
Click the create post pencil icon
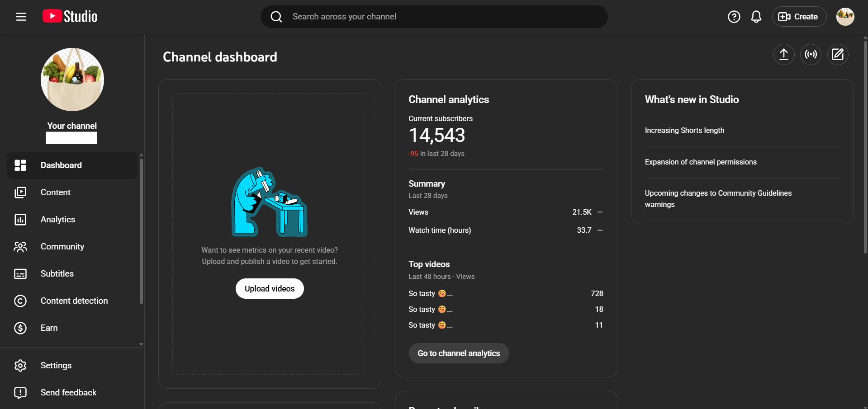point(837,55)
